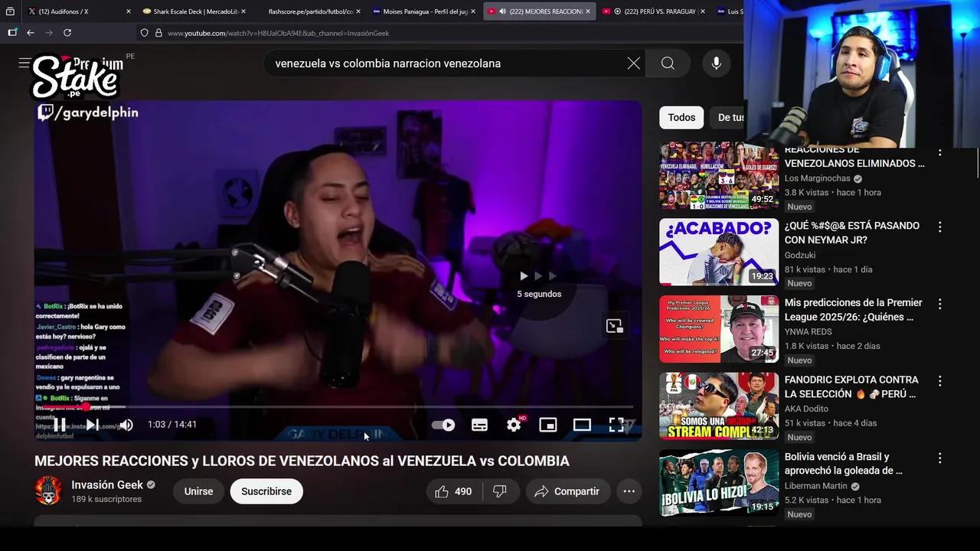
Task: Open Los Marginochas channel link
Action: 818,178
